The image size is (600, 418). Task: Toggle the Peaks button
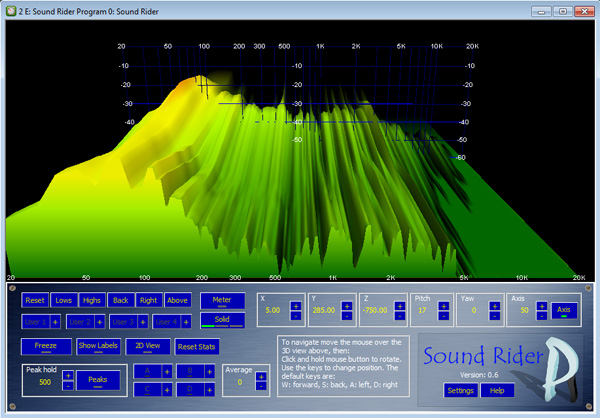pyautogui.click(x=98, y=380)
